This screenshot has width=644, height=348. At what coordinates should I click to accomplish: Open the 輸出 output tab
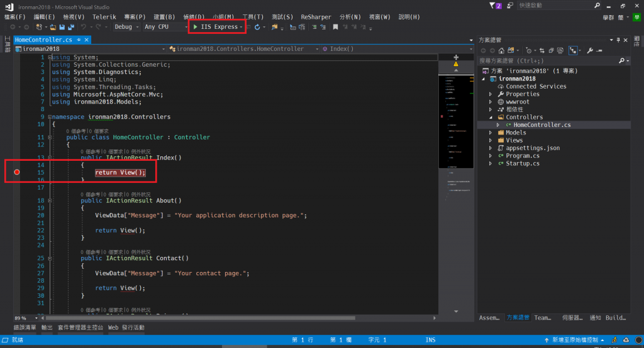click(47, 327)
